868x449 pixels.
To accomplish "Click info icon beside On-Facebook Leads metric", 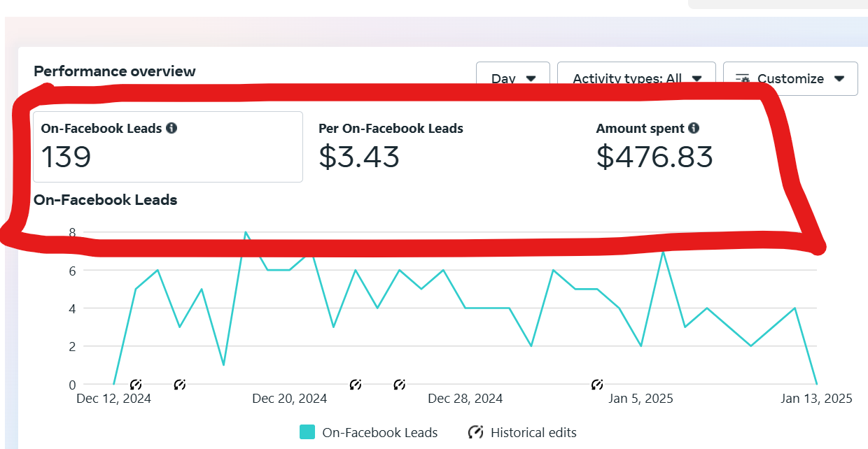I will coord(171,128).
